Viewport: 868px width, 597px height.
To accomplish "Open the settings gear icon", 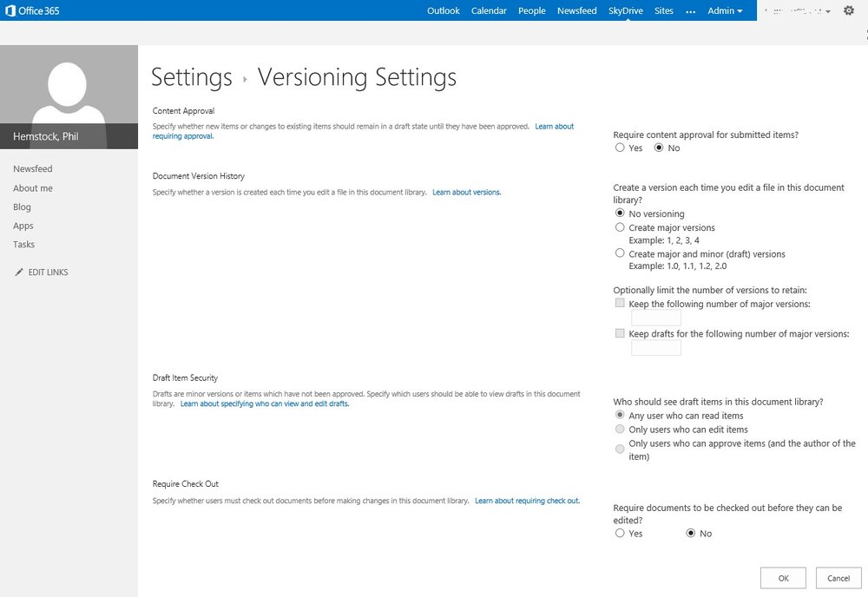I will coord(849,10).
